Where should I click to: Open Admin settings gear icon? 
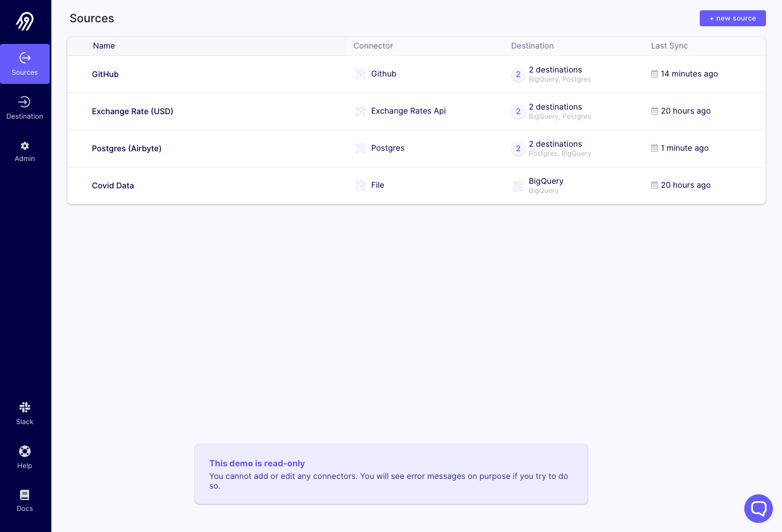coord(25,146)
